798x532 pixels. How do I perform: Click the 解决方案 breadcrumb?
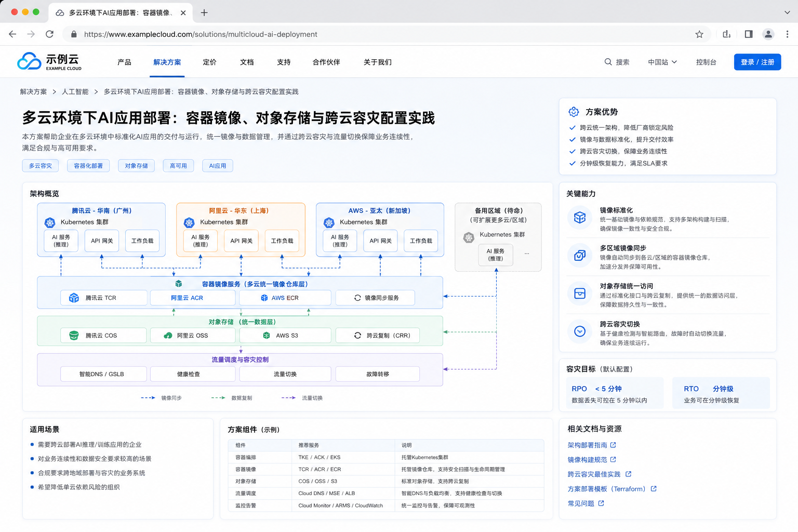tap(33, 91)
